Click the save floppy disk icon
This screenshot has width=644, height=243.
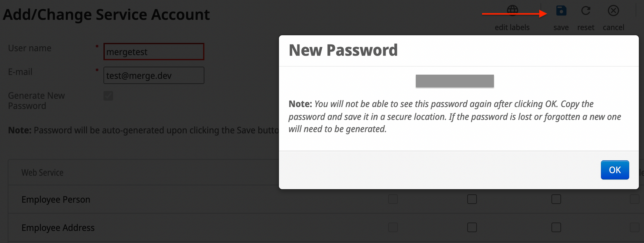click(561, 11)
